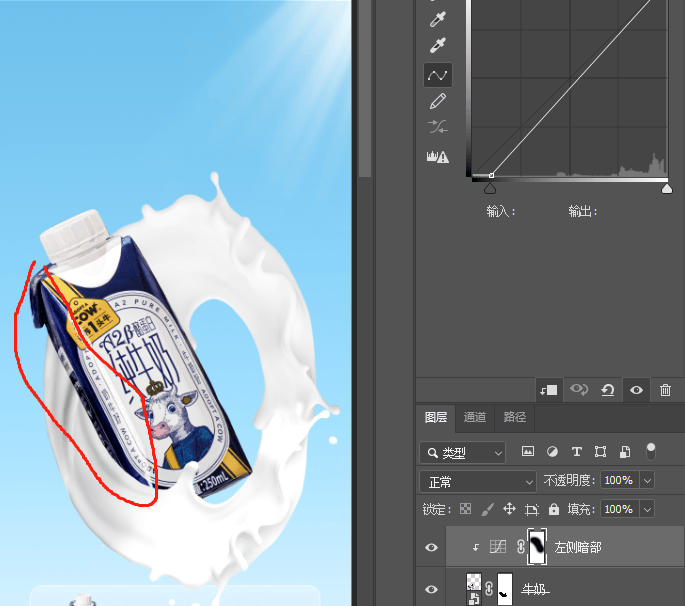Viewport: 685px width, 606px height.
Task: Lock layer position with move icon
Action: pos(509,509)
